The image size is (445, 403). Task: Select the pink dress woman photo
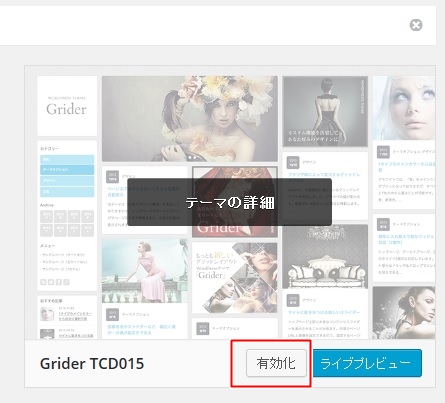145,271
